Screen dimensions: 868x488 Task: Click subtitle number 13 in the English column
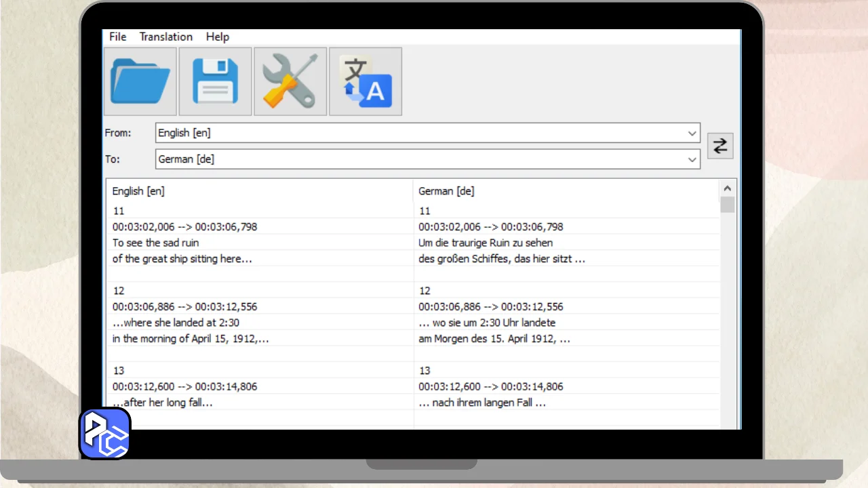coord(119,371)
